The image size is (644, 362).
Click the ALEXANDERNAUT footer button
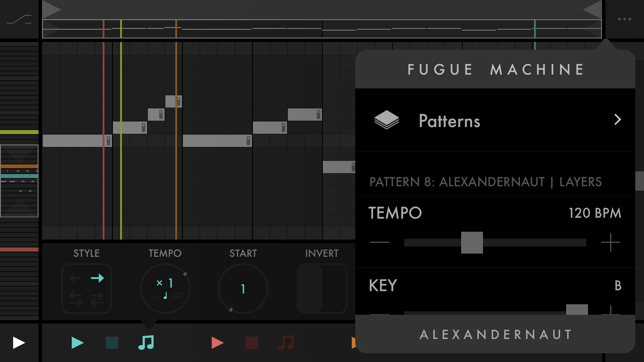click(495, 334)
